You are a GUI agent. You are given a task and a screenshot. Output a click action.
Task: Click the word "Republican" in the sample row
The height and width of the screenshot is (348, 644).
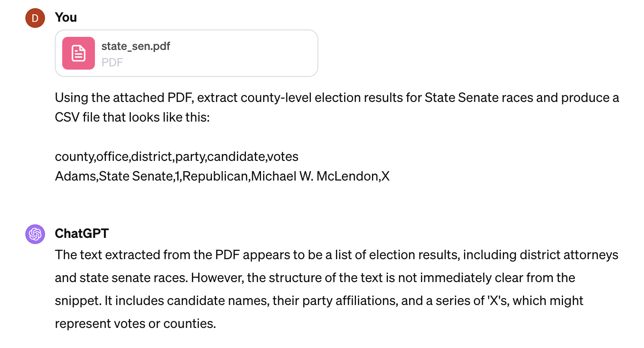pos(215,176)
